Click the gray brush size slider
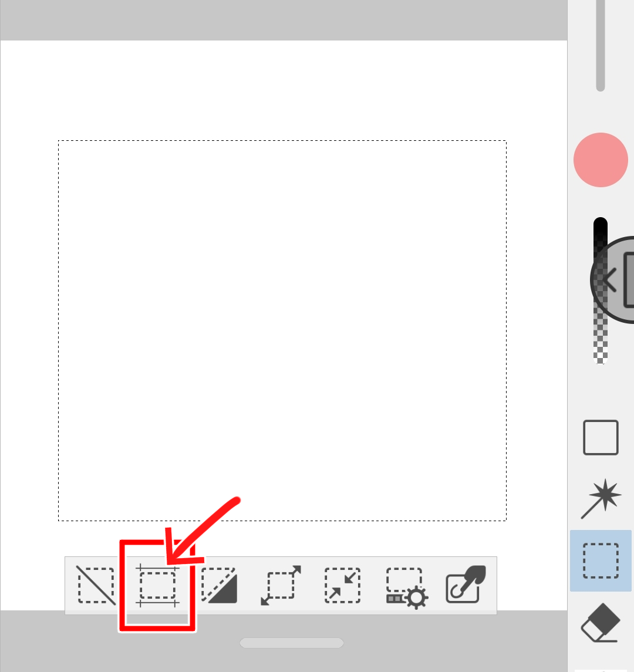The width and height of the screenshot is (634, 672). [601, 45]
